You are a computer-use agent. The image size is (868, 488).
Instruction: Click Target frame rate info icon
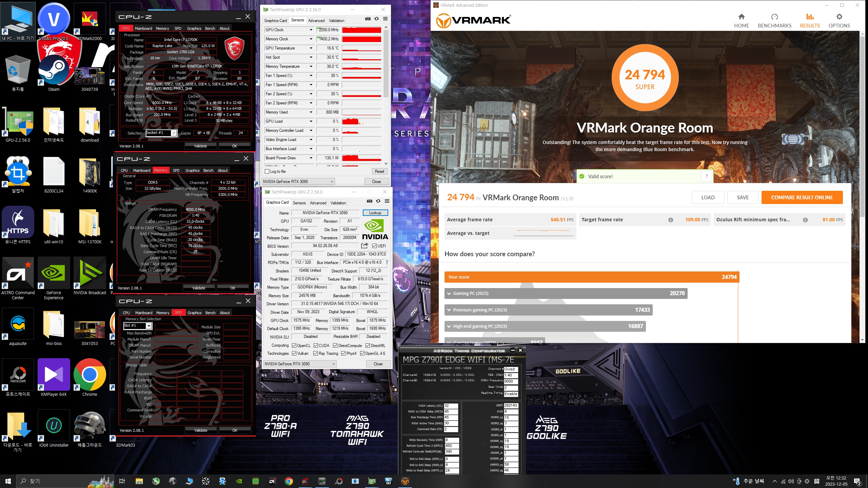point(670,220)
